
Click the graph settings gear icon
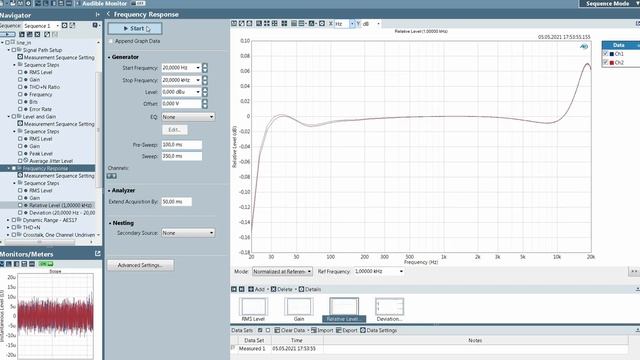pyautogui.click(x=322, y=24)
